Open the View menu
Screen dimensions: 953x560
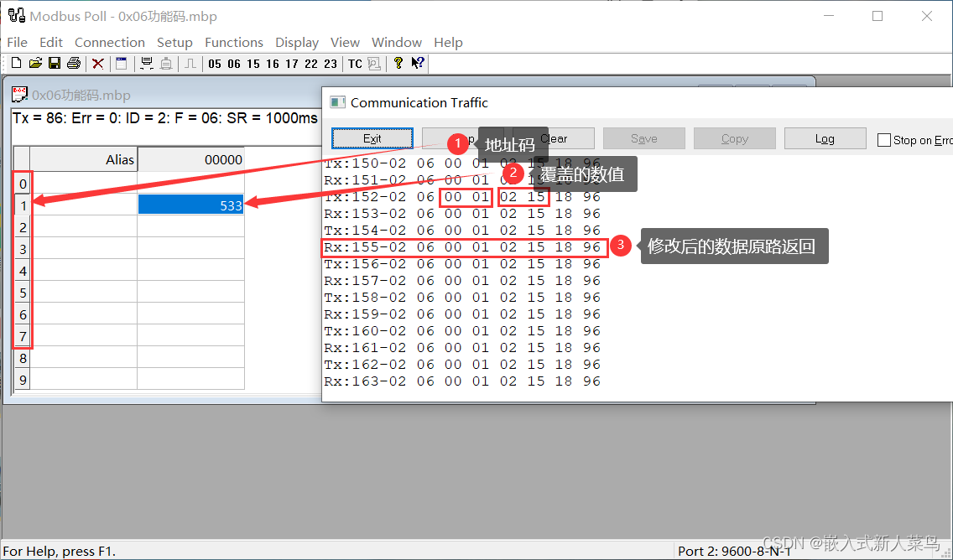point(345,43)
